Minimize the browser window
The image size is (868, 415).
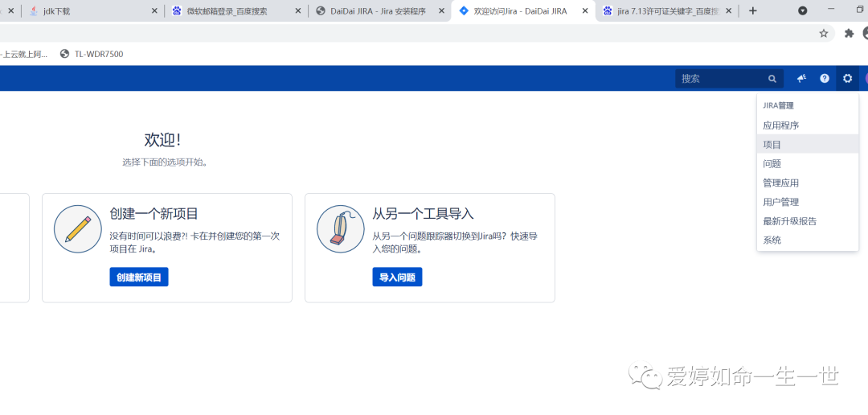(x=830, y=10)
